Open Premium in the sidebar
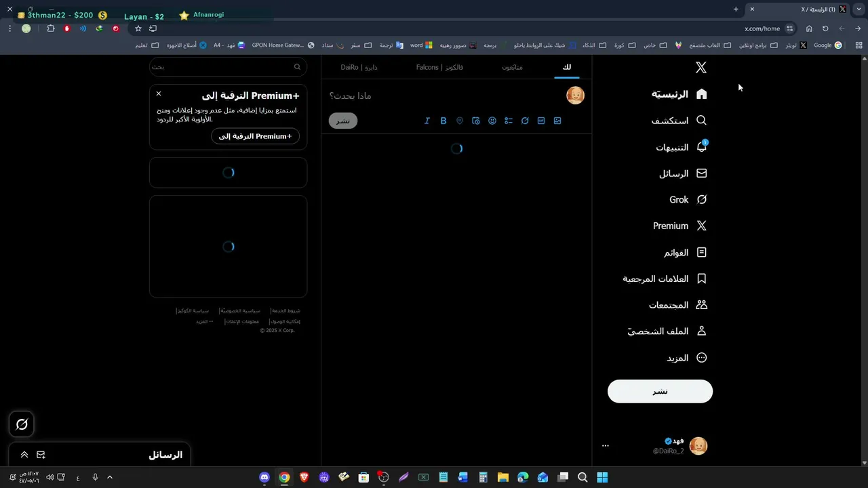The width and height of the screenshot is (868, 488). [x=679, y=226]
